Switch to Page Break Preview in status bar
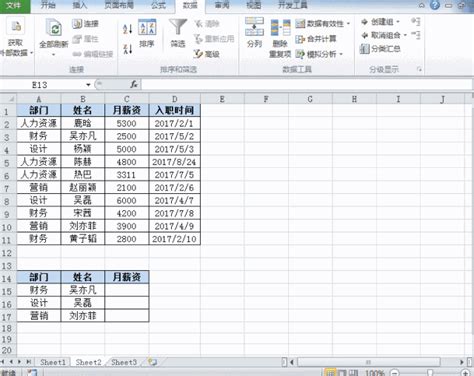The height and width of the screenshot is (376, 474). click(353, 373)
